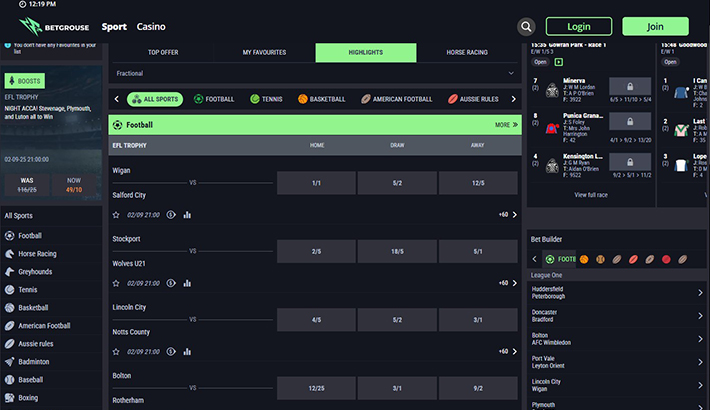Switch to the Horse Racing tab

[468, 52]
